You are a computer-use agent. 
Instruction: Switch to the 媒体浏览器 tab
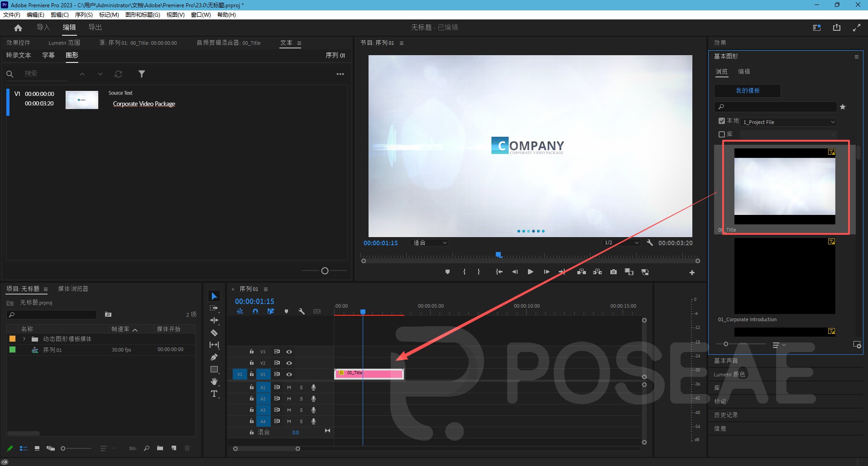click(73, 289)
